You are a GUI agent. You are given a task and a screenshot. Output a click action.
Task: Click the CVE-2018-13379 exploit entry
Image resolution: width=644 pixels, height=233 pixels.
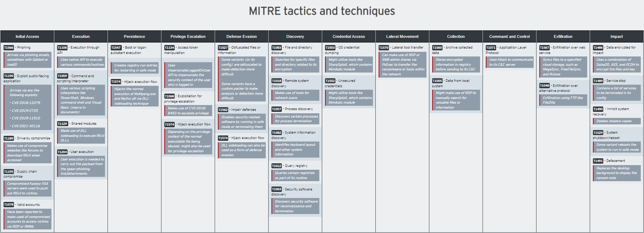click(x=26, y=103)
